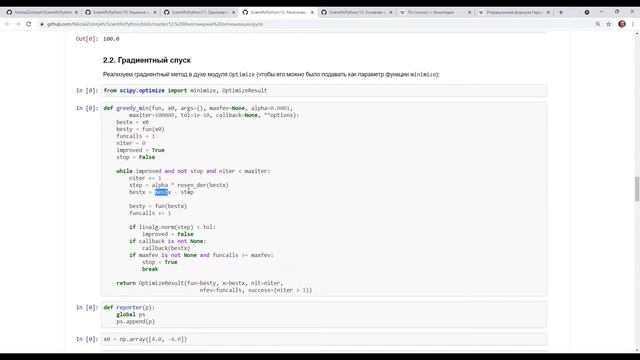Close the last Wikipedia tab
Viewport: 640px width, 360px height.
click(548, 12)
